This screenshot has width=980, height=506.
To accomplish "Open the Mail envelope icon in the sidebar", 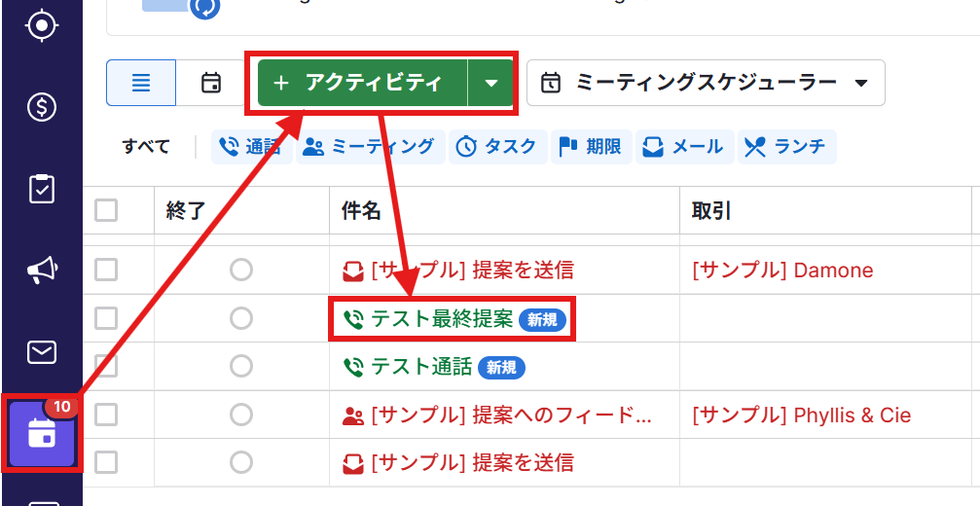I will [x=42, y=352].
